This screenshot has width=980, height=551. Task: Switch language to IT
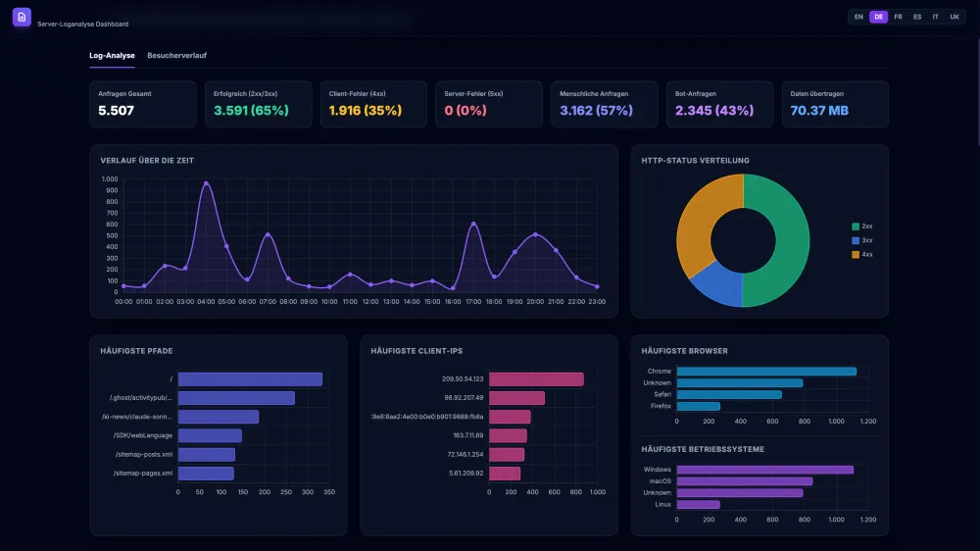pos(936,17)
